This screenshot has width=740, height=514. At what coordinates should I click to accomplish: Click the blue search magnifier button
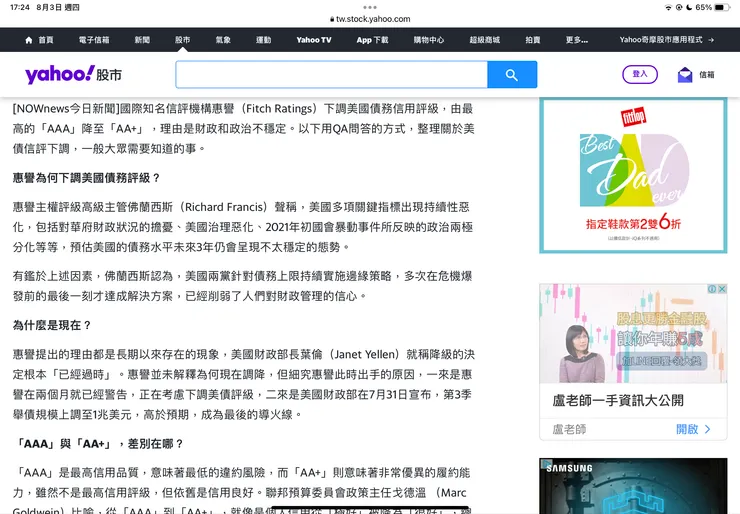512,75
